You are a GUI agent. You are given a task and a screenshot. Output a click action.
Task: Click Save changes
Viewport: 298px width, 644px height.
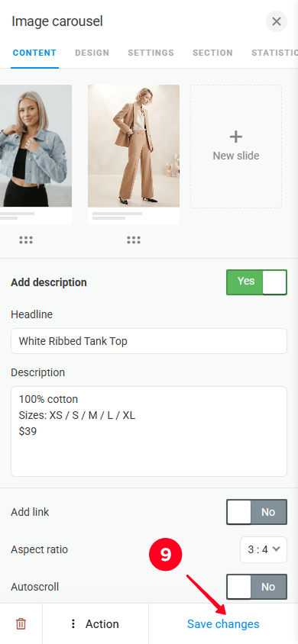coord(223,624)
